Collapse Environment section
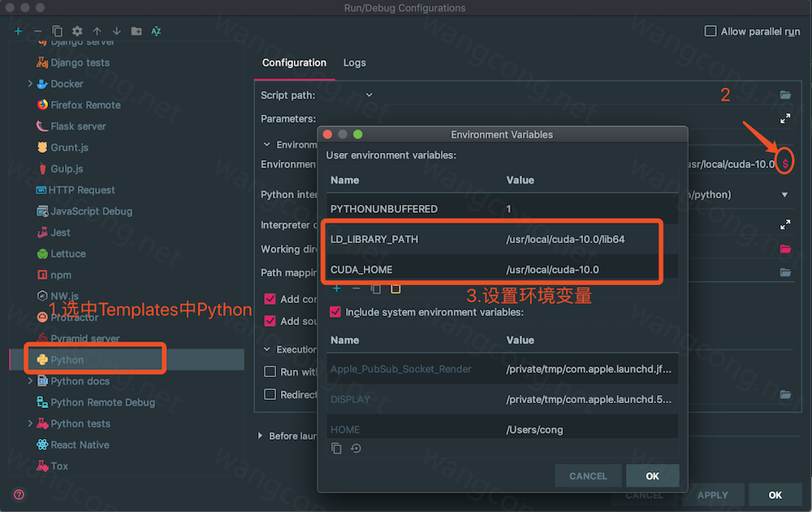 [x=266, y=145]
